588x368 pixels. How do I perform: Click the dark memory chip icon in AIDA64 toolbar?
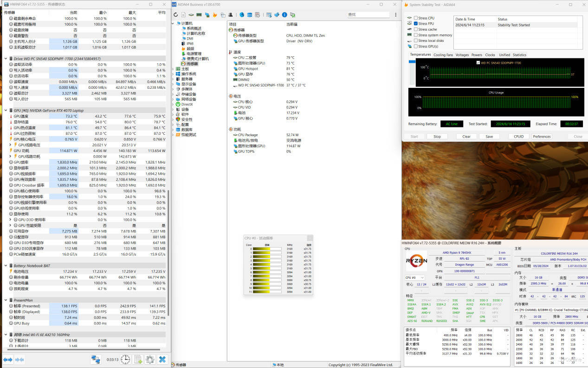pos(199,15)
